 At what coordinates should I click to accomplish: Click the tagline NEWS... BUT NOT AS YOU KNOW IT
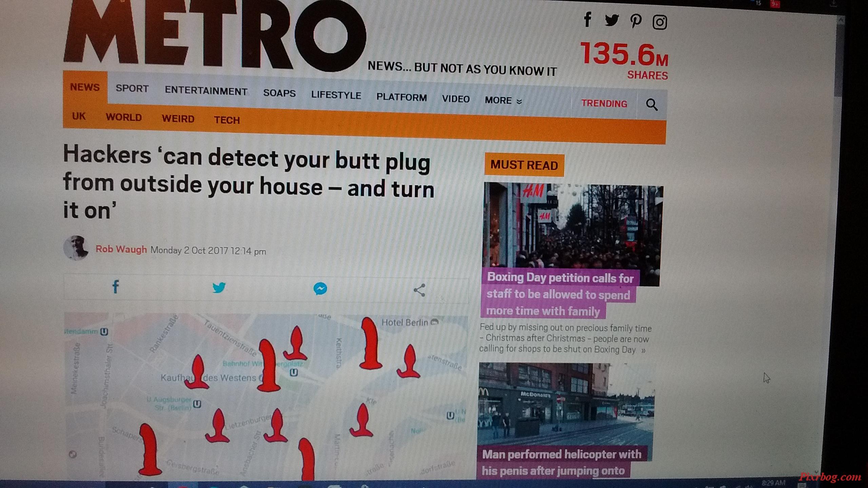tap(462, 69)
